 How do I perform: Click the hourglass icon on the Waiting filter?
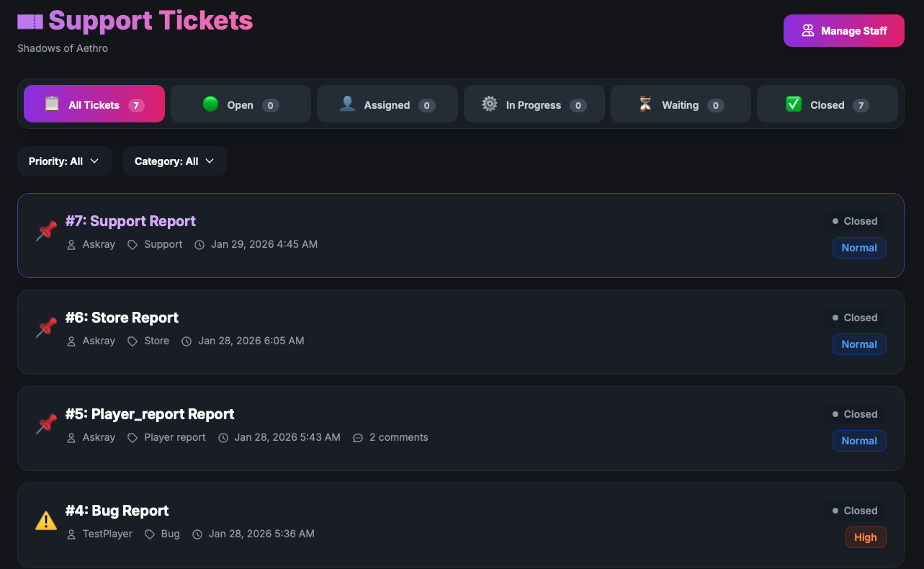(x=645, y=104)
